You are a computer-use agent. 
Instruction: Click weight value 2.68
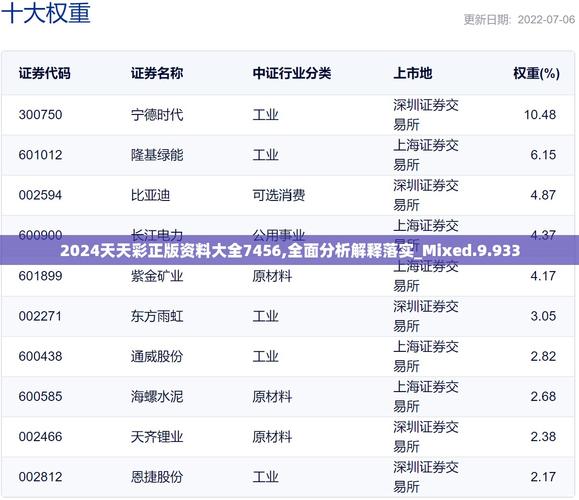543,397
